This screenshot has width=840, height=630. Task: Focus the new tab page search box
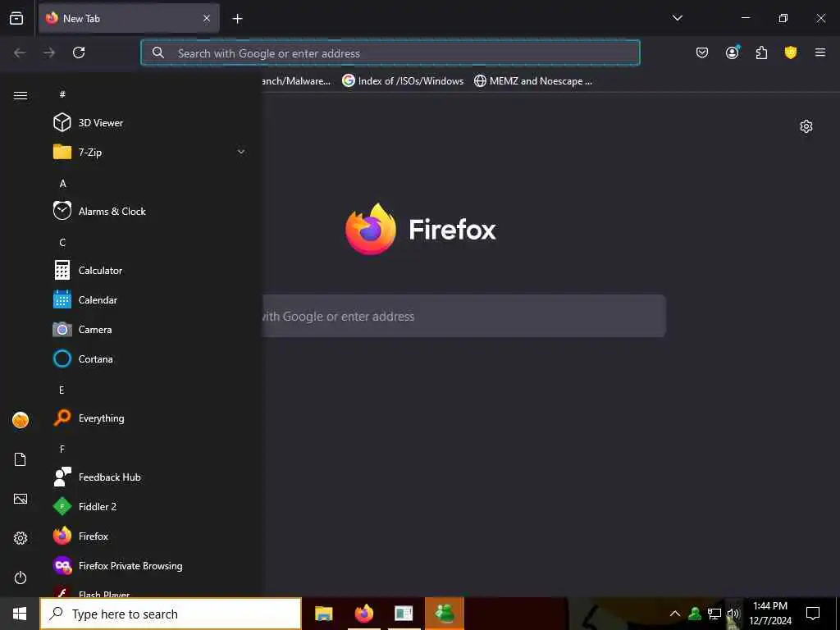464,316
